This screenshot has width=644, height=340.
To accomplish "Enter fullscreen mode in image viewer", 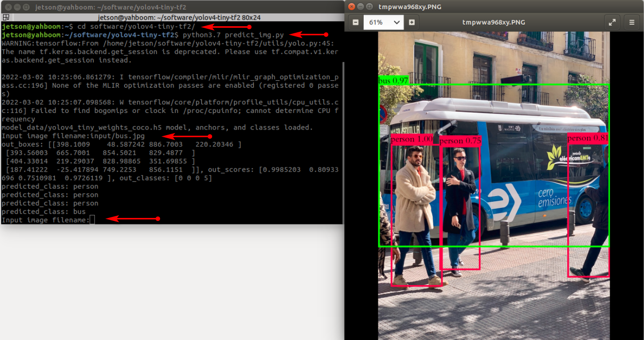I will pyautogui.click(x=612, y=22).
